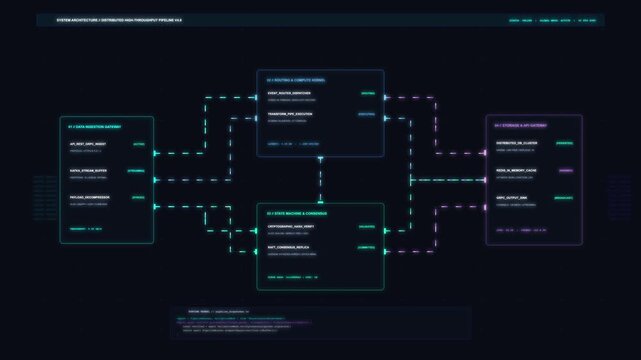This screenshot has height=360, width=641.
Task: Select the 03 State Machine & Consensus heading
Action: (x=297, y=213)
